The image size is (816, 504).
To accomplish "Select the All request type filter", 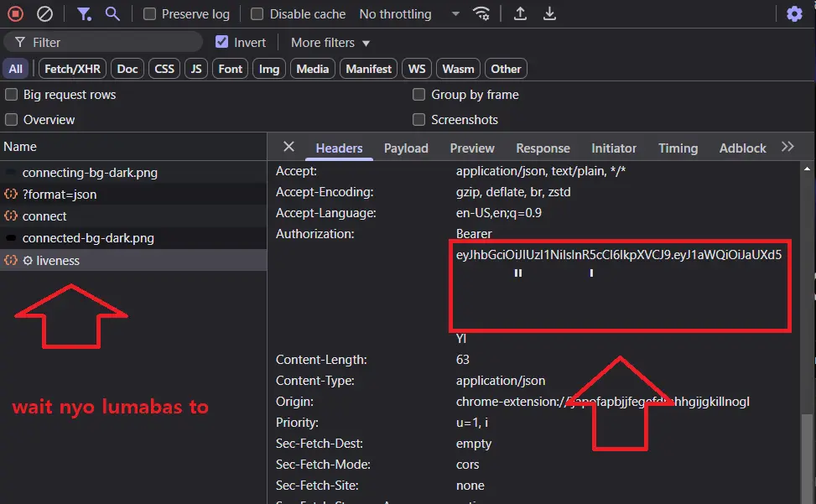I will (16, 69).
